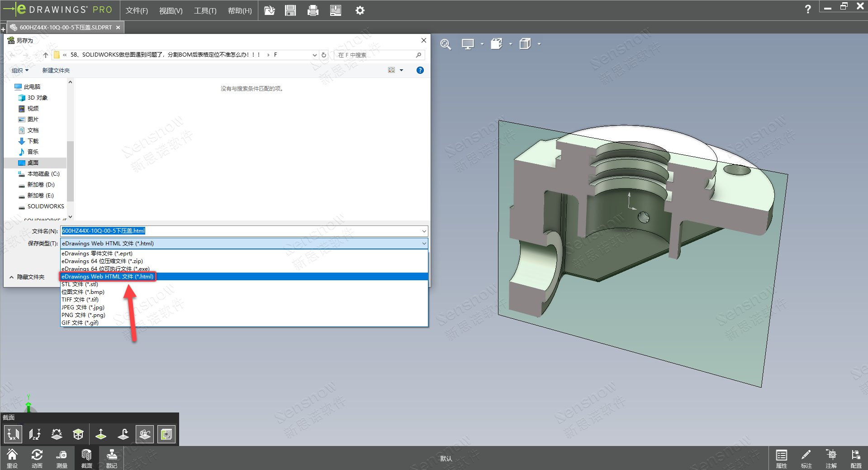Open the 组织 dropdown in dialog

(x=20, y=70)
